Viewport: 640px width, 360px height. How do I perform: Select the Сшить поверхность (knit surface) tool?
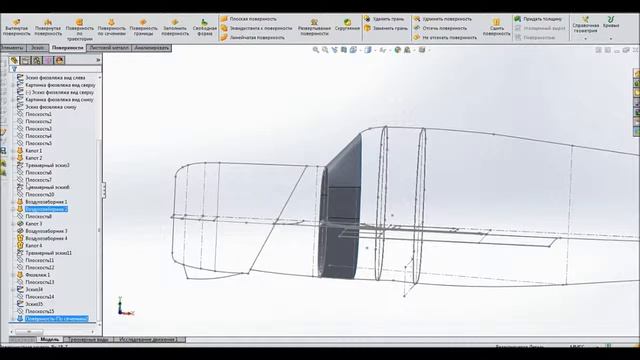496,27
